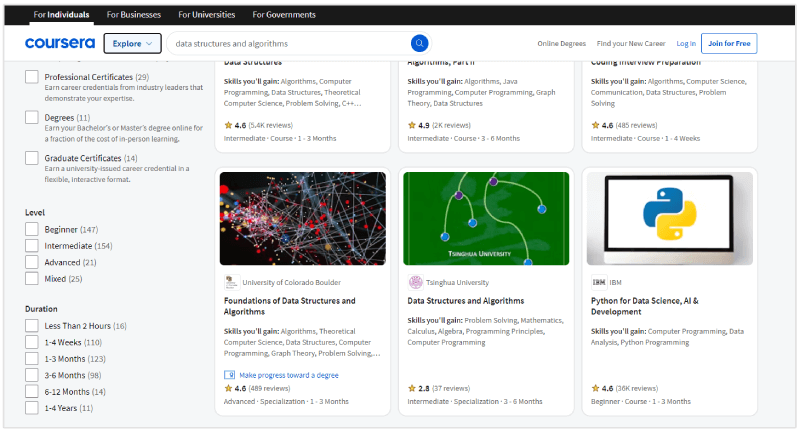Click the Tsinghua University logo icon

click(416, 282)
